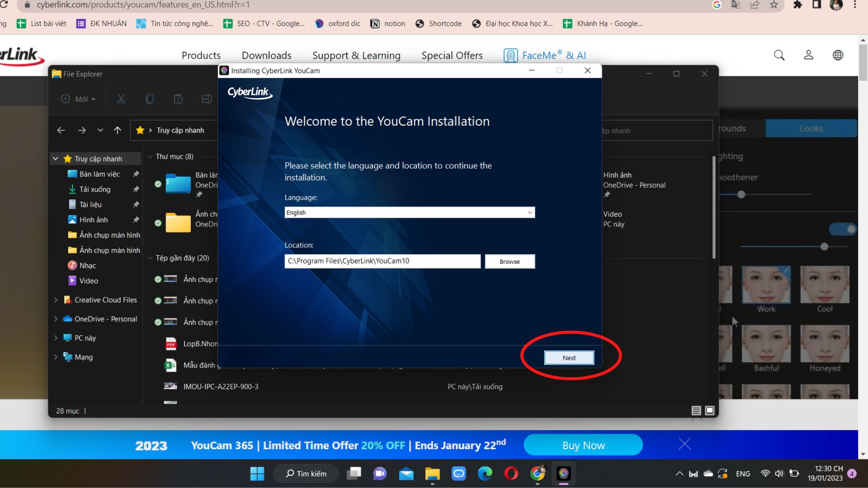Expand Creative Cloud Files node
The height and width of the screenshot is (488, 868).
[x=56, y=300]
